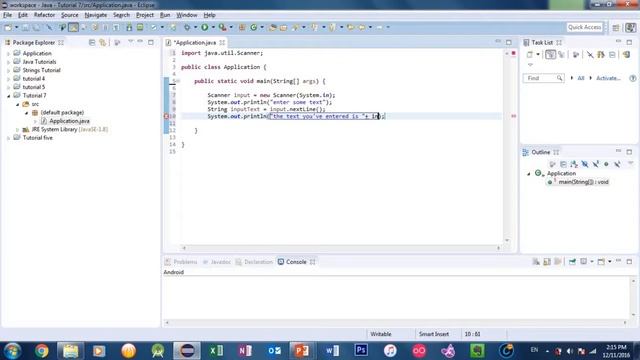Click the Open Perspective icon
Viewport: 640px width, 360px height.
point(616,27)
